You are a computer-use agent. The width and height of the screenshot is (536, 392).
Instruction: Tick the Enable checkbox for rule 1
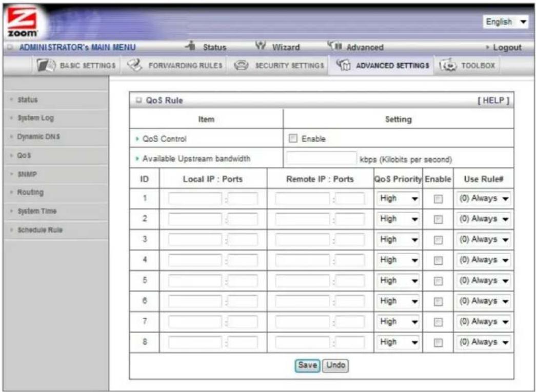pos(438,199)
